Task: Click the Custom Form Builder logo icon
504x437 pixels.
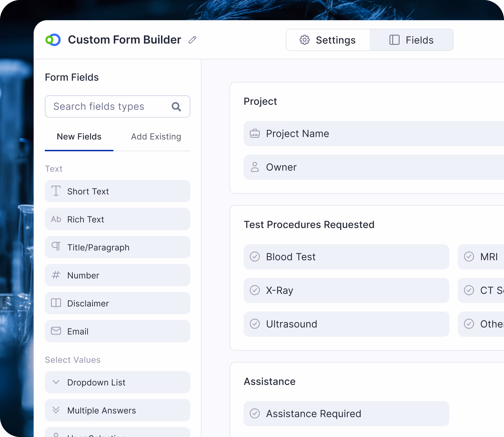Action: click(x=53, y=39)
